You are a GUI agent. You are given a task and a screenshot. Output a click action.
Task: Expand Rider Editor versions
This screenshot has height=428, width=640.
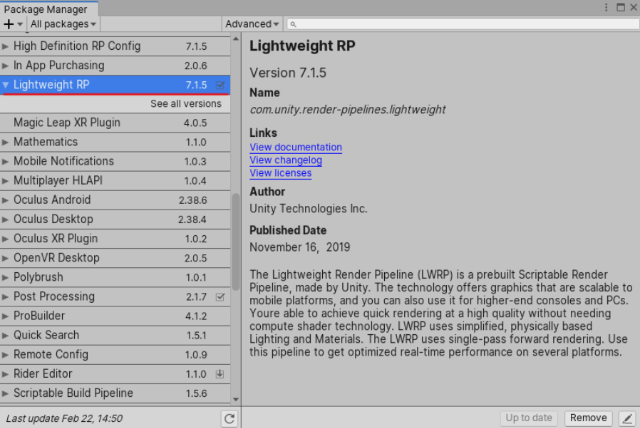click(x=5, y=374)
